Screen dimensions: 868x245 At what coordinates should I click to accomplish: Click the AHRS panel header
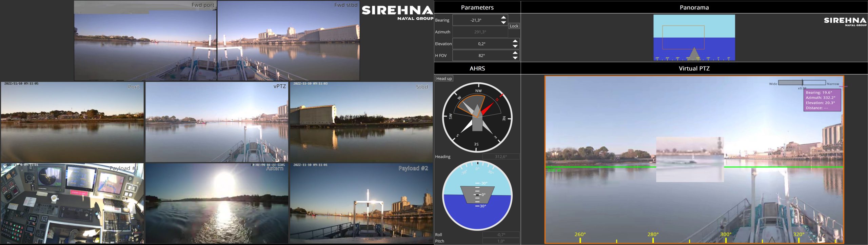477,68
